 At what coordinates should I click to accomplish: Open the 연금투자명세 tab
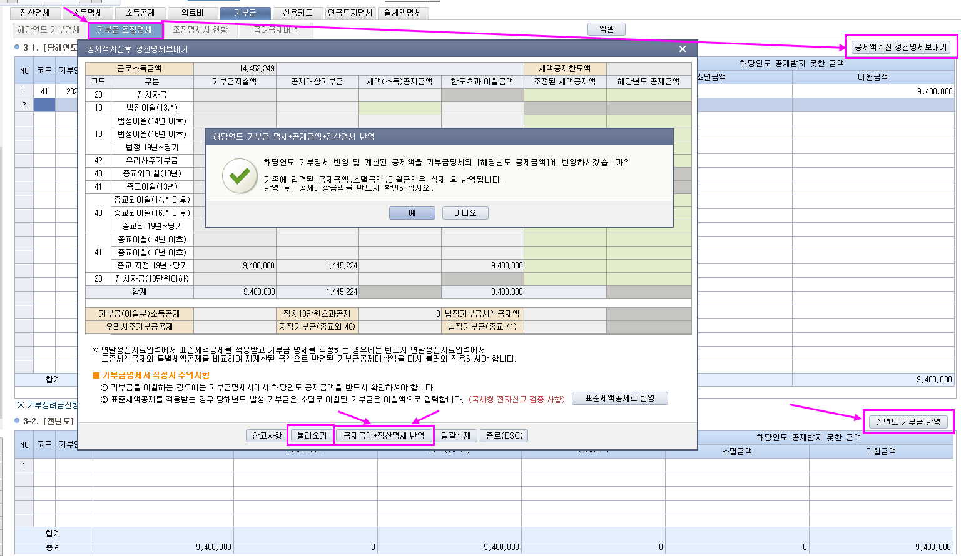pyautogui.click(x=350, y=13)
